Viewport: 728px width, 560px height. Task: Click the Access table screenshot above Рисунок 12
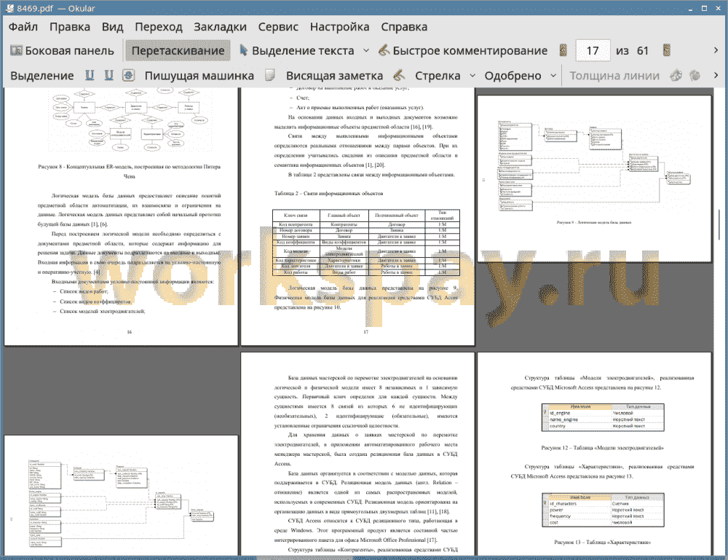(603, 417)
